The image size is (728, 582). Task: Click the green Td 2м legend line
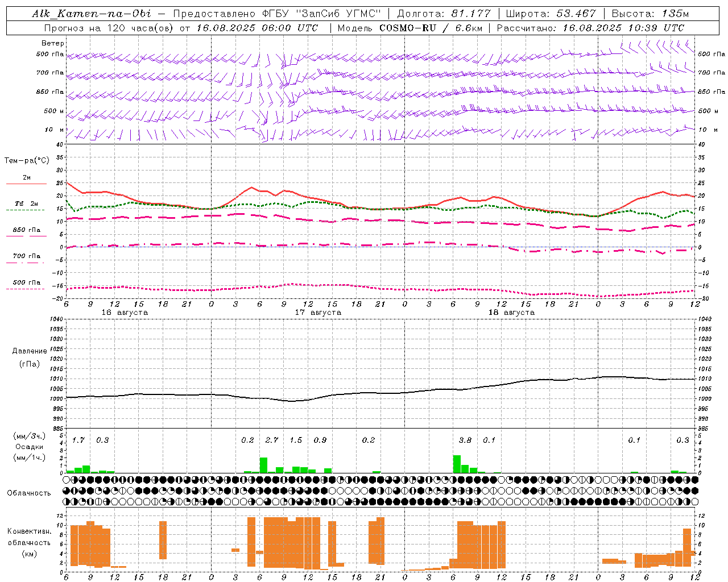pyautogui.click(x=25, y=210)
